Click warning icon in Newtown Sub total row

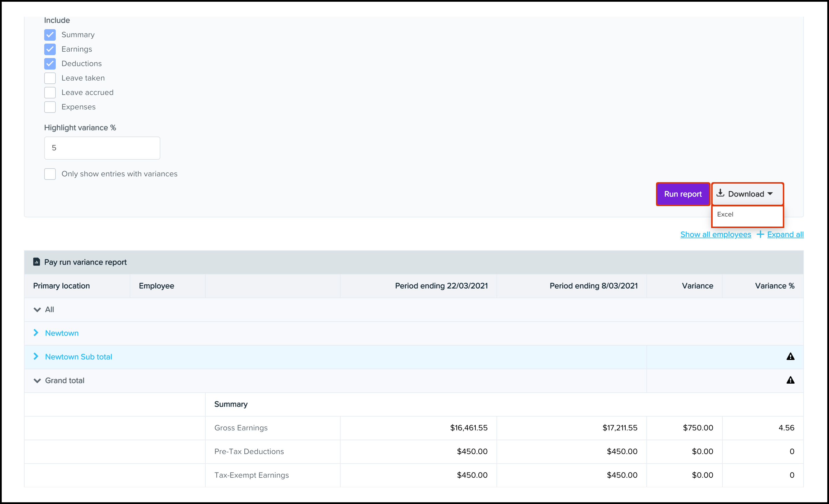[790, 356]
